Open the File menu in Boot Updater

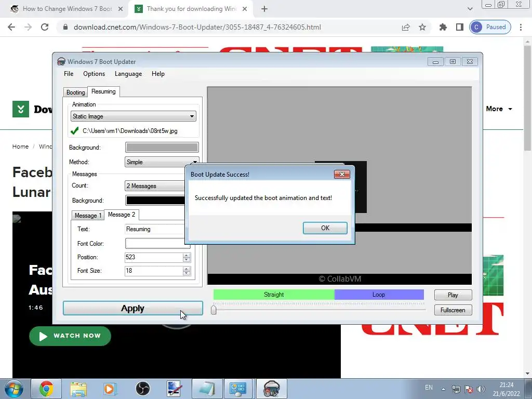tap(69, 74)
